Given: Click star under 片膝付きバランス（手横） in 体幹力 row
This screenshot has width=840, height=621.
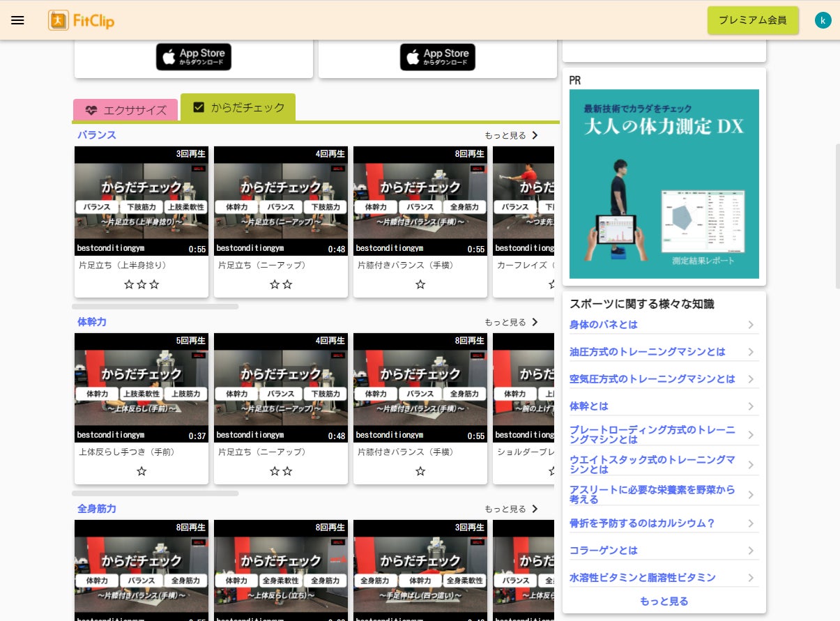Looking at the screenshot, I should click(420, 471).
